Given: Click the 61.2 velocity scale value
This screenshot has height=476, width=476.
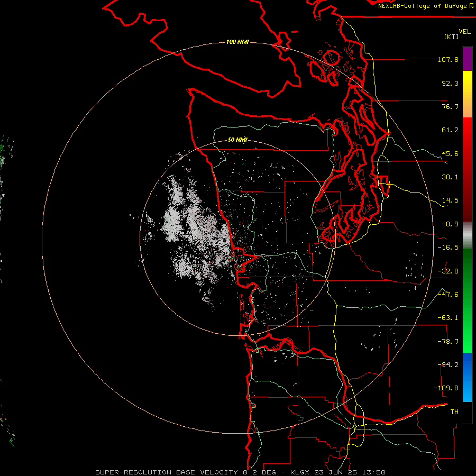Looking at the screenshot, I should [x=450, y=130].
